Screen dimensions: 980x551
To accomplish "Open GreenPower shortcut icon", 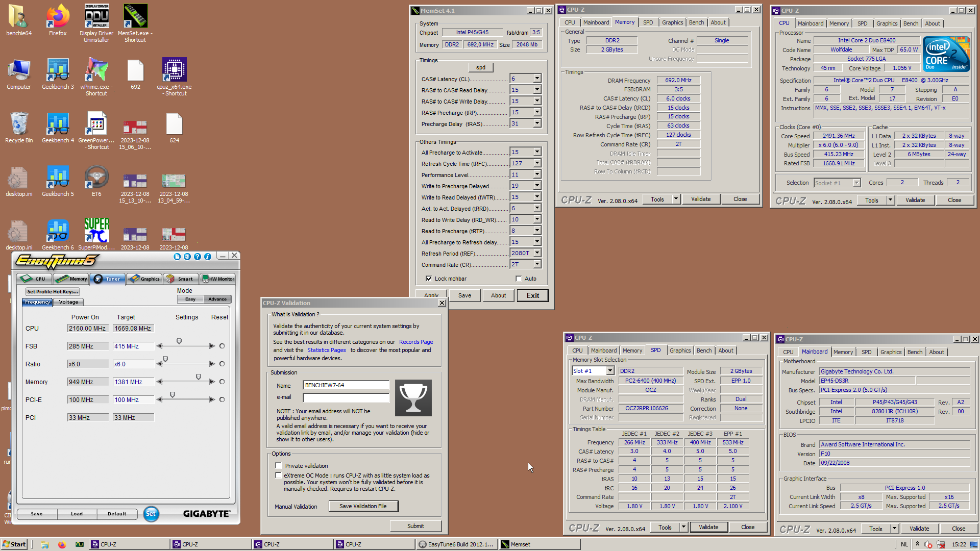I will tap(96, 130).
